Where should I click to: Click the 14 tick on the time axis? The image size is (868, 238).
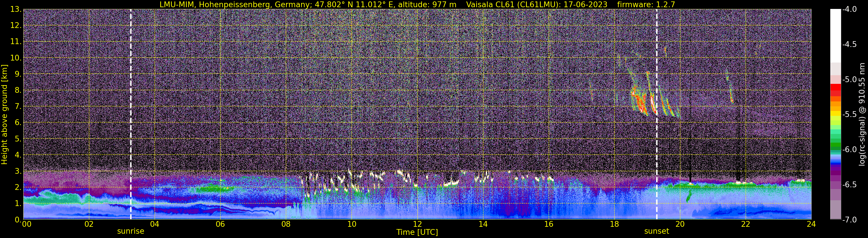tap(483, 224)
